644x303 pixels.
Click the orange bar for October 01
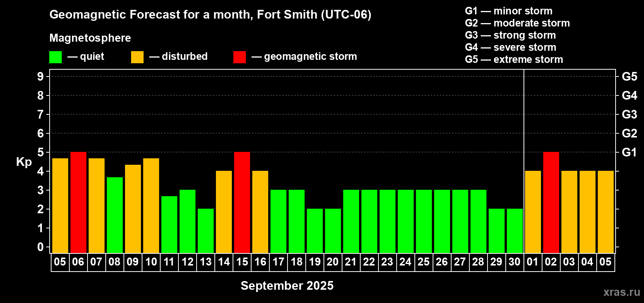pyautogui.click(x=533, y=212)
